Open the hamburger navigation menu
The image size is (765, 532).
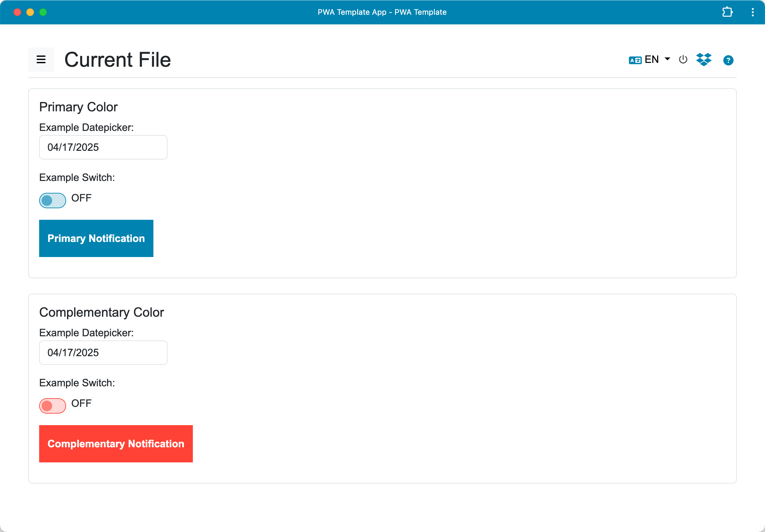pos(41,60)
